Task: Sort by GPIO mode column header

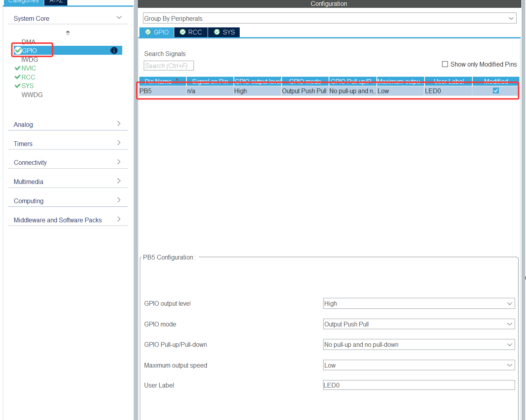Action: (x=305, y=81)
